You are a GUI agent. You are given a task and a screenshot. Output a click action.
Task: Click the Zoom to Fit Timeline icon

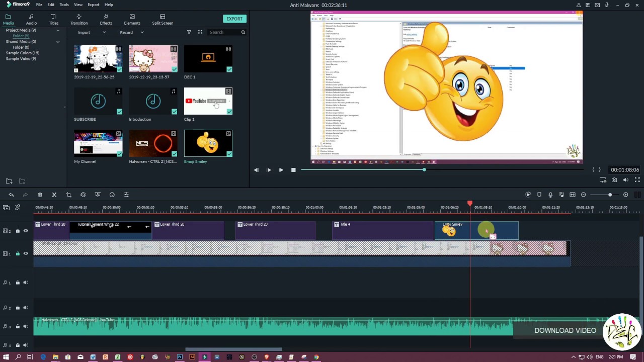click(573, 195)
